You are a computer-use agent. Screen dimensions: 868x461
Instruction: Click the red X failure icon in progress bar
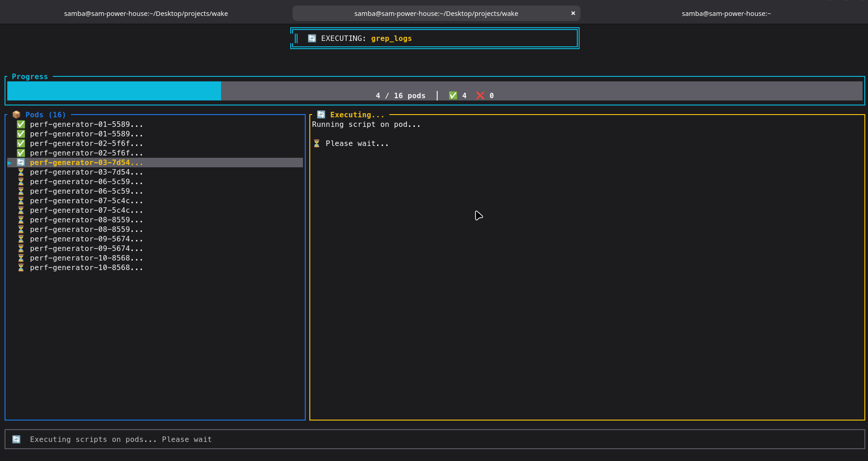coord(480,95)
